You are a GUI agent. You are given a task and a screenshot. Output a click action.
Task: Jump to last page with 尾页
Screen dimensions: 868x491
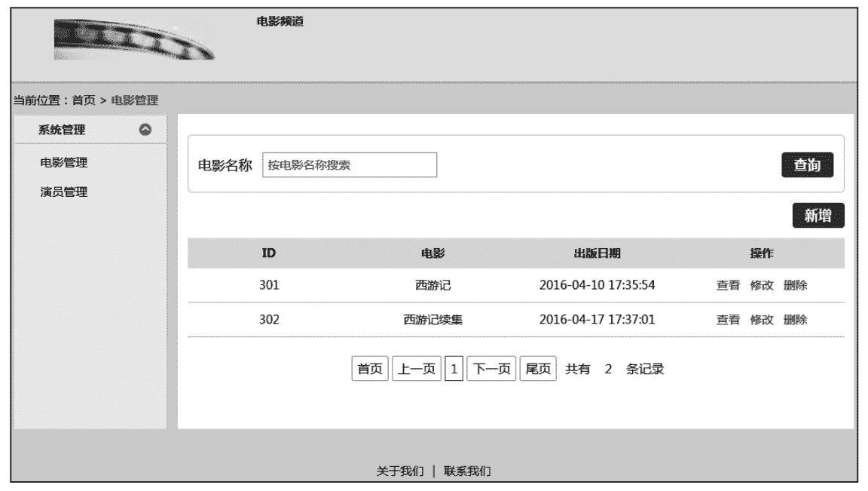[538, 370]
